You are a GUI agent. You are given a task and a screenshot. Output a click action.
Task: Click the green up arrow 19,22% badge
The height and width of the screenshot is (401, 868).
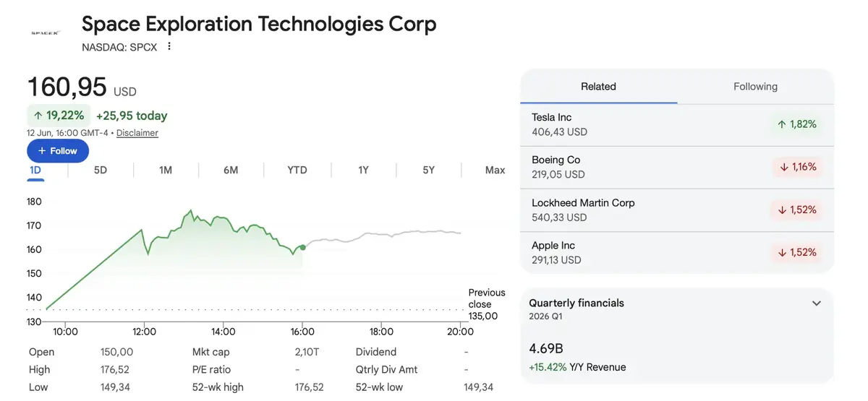(59, 116)
